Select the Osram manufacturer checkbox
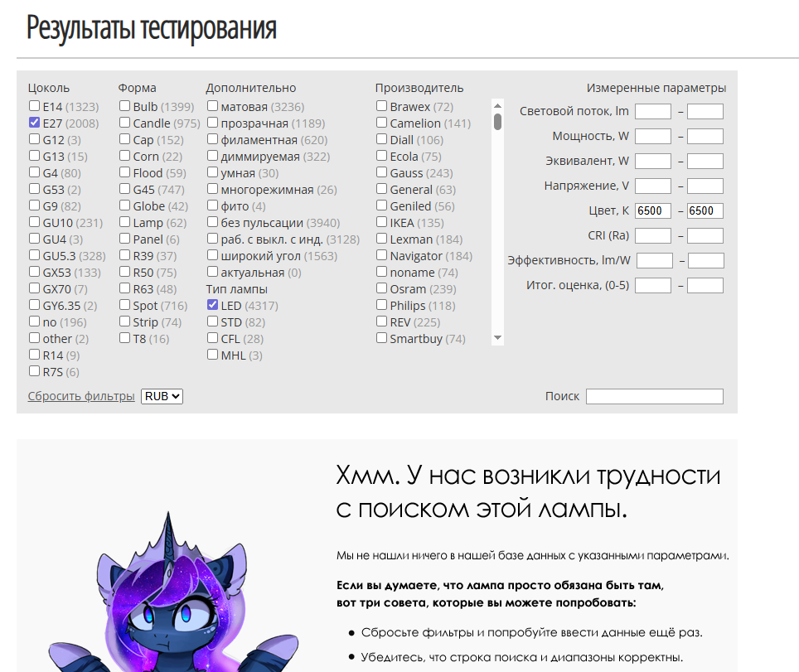This screenshot has width=799, height=672. click(382, 288)
